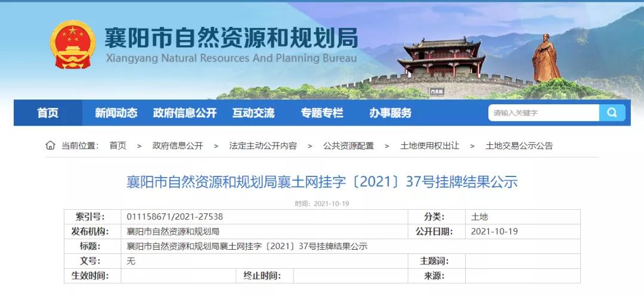Click the bronze statue in the banner
The height and width of the screenshot is (295, 644).
pyautogui.click(x=546, y=58)
